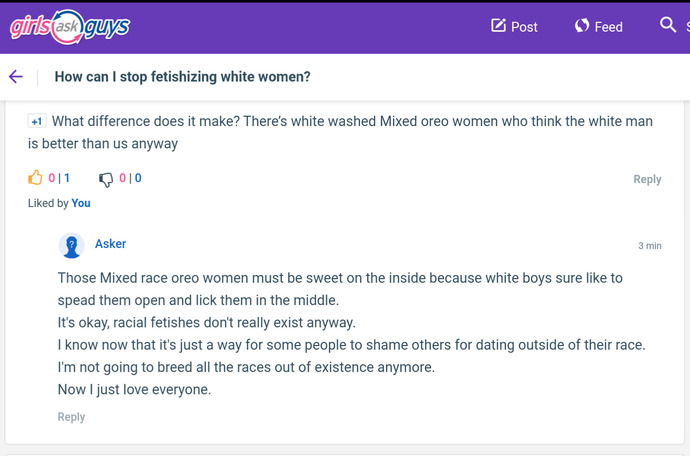Select the Post menu label
The width and height of the screenshot is (690, 456).
[524, 27]
